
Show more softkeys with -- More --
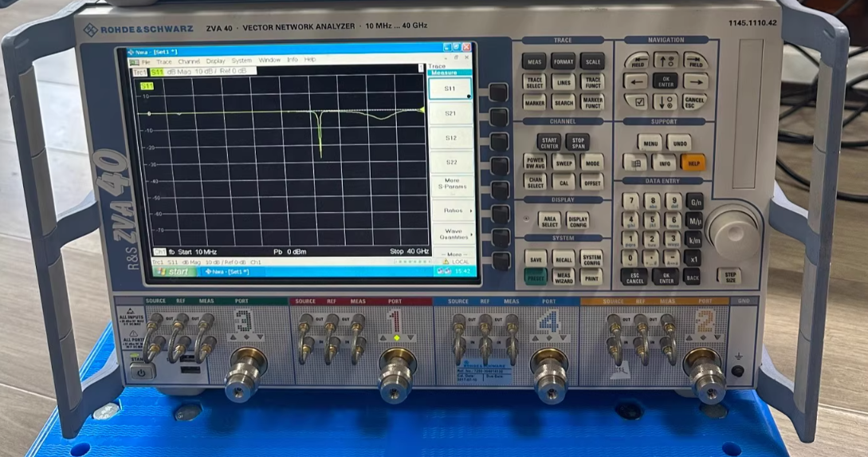[454, 254]
